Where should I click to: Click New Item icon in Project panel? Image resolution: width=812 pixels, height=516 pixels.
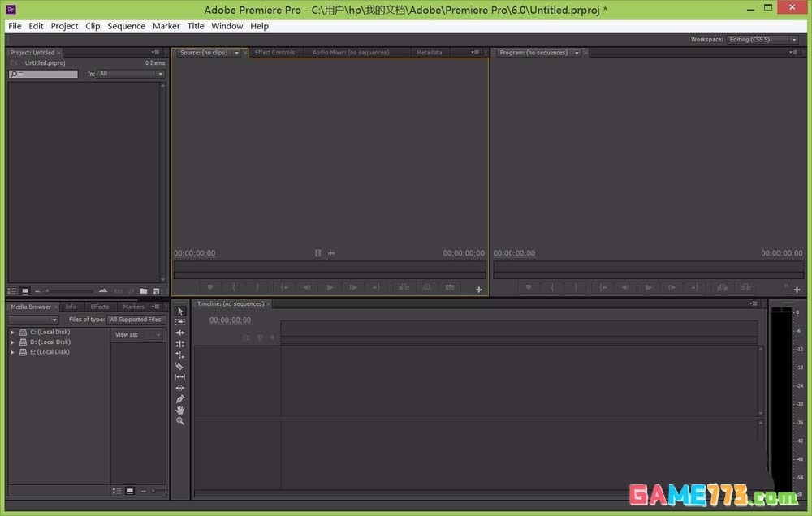click(x=156, y=291)
